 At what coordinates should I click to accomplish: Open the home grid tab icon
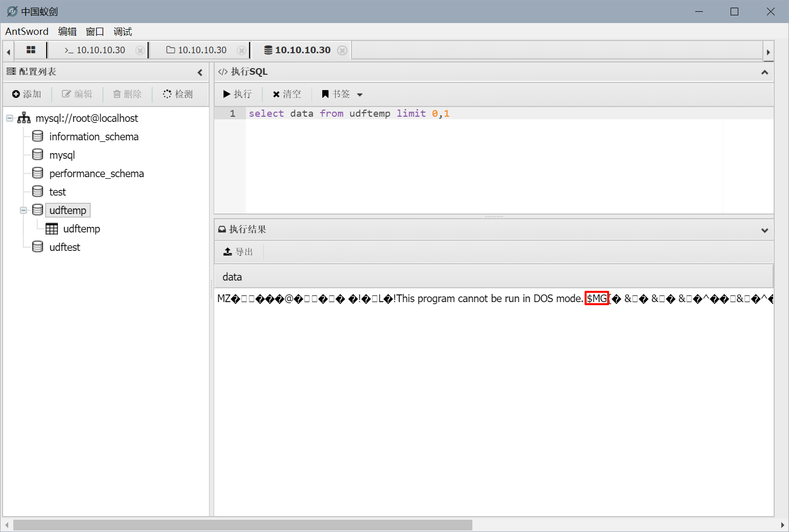[31, 50]
